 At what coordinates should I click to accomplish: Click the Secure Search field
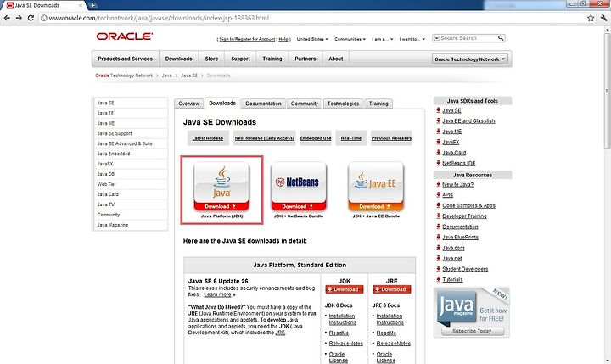pos(468,38)
